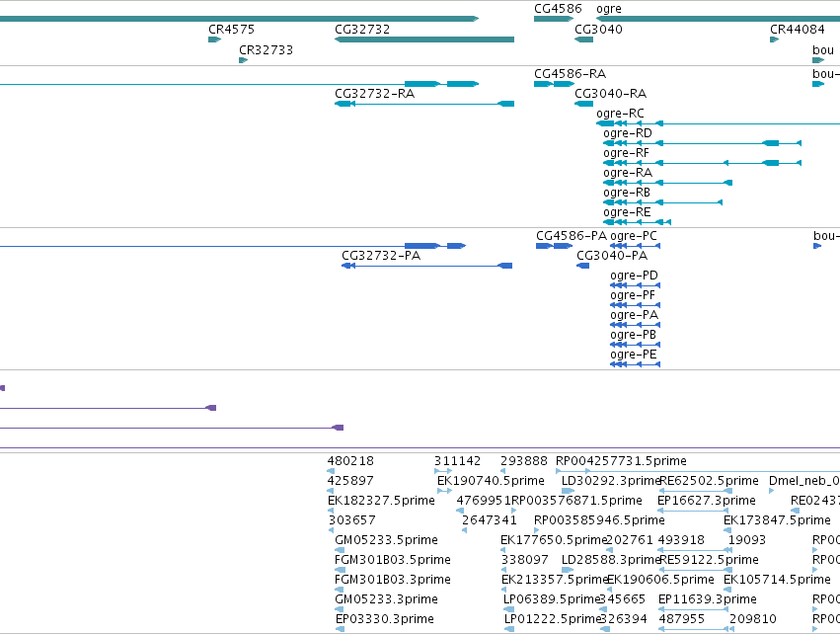Select EST EP16627.3prime
Image resolution: width=840 pixels, height=634 pixels.
[x=706, y=501]
